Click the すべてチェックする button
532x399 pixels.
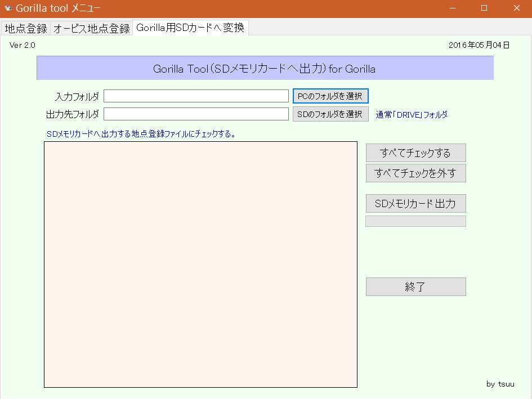[x=415, y=153]
